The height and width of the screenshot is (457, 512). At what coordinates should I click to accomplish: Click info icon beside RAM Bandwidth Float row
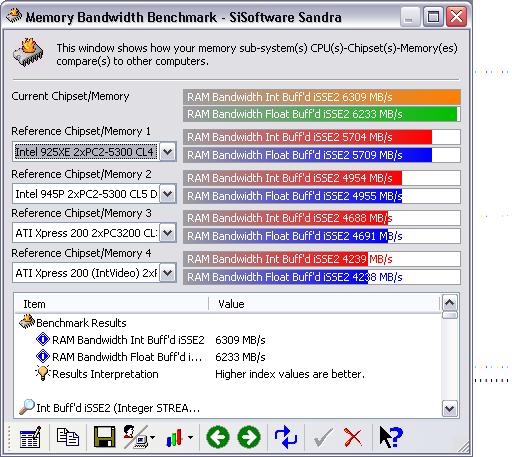43,356
